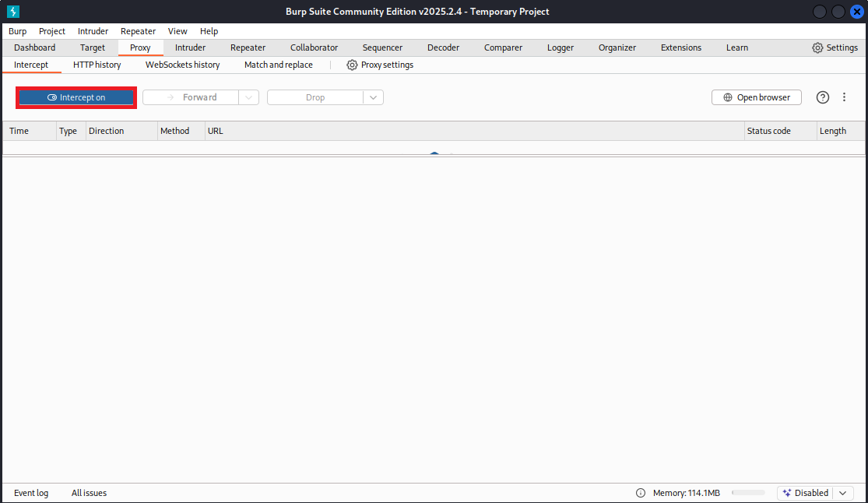This screenshot has width=868, height=503.
Task: Click the Burp Suite logo icon
Action: tap(13, 12)
